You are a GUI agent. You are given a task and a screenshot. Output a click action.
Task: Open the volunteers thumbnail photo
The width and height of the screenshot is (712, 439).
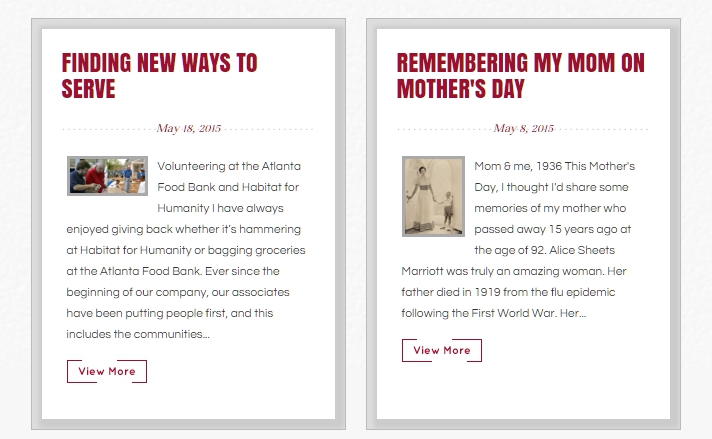tap(107, 176)
